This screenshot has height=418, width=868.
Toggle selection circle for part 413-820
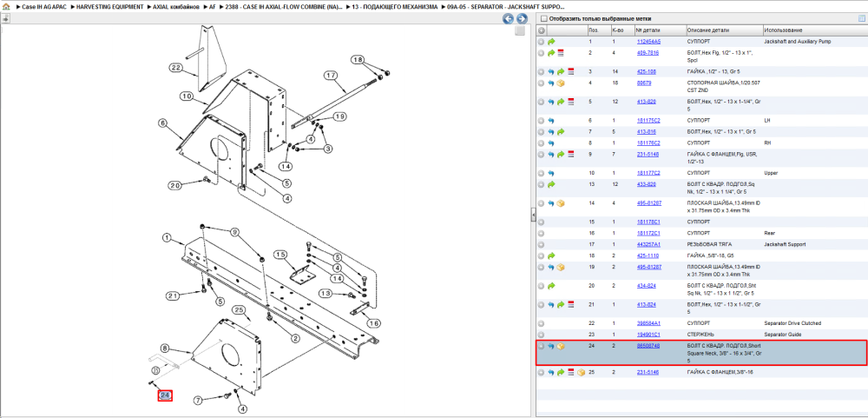click(542, 102)
